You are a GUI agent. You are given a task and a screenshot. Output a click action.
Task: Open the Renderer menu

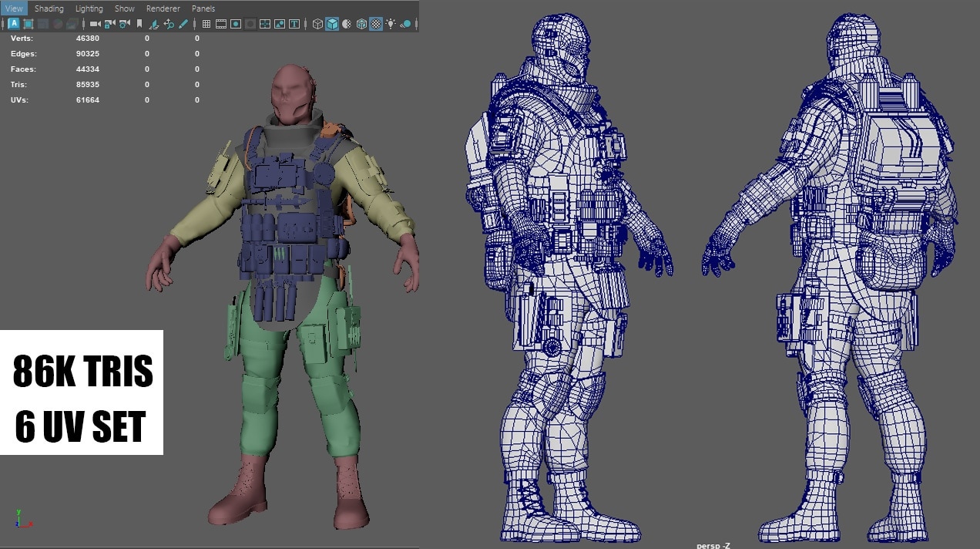click(163, 8)
